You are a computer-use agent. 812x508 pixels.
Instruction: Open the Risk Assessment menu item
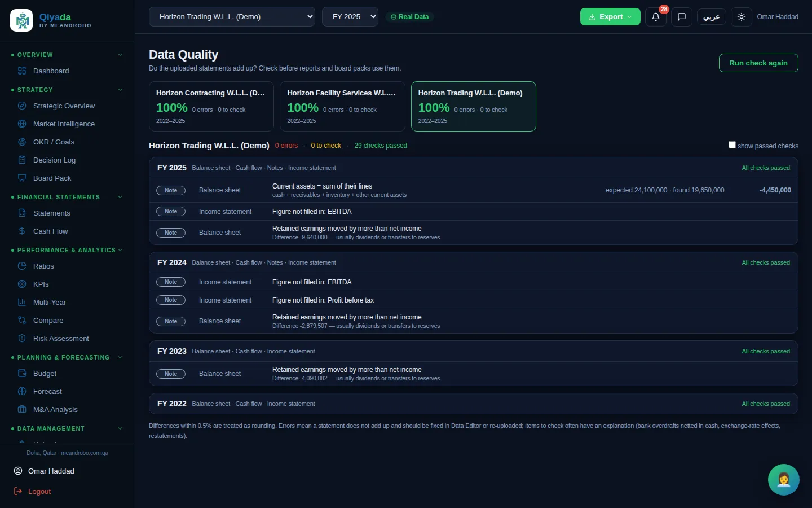point(67,339)
